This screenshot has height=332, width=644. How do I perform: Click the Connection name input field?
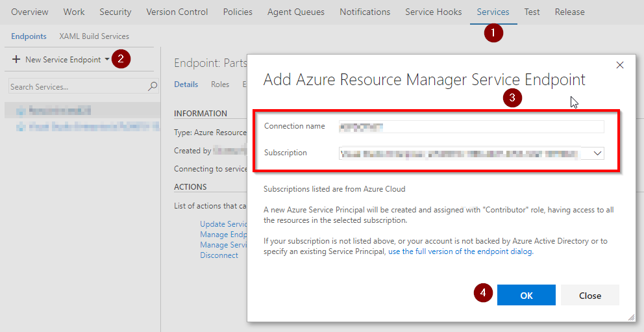pos(471,127)
